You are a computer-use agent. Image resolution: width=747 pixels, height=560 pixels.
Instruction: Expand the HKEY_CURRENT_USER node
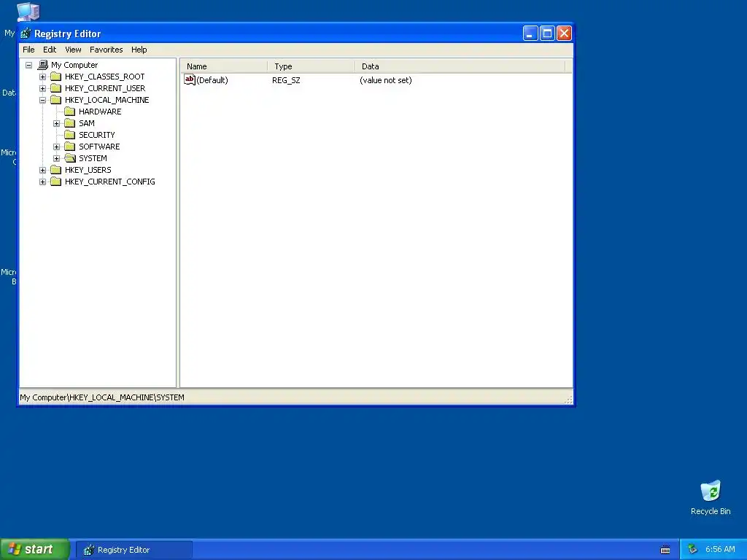pos(43,88)
